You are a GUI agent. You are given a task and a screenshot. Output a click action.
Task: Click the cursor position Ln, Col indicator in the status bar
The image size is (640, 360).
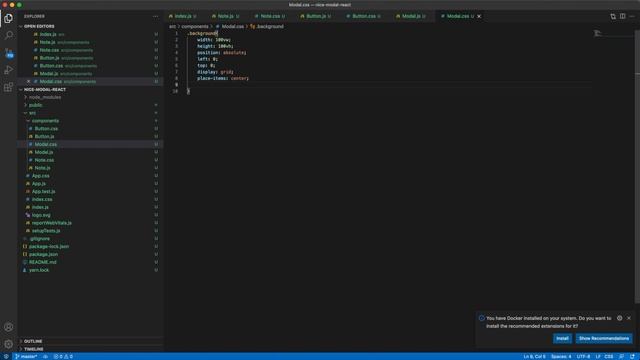tap(534, 356)
